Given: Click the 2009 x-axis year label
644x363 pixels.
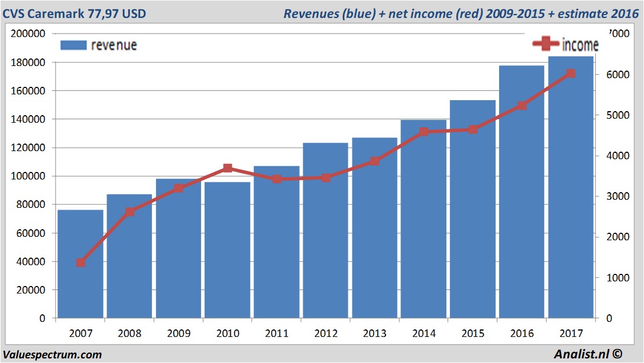Looking at the screenshot, I should click(179, 333).
